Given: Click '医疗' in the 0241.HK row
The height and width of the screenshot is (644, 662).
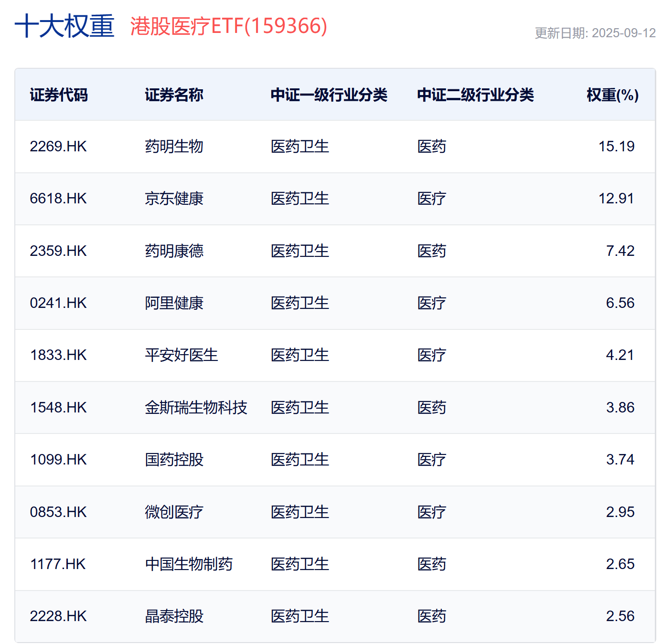Looking at the screenshot, I should [432, 303].
